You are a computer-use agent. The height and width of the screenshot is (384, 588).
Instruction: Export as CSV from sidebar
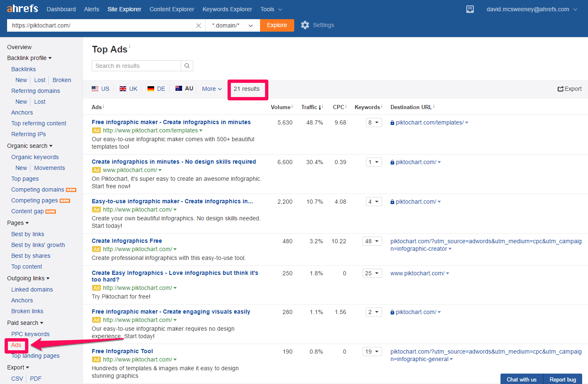(17, 379)
